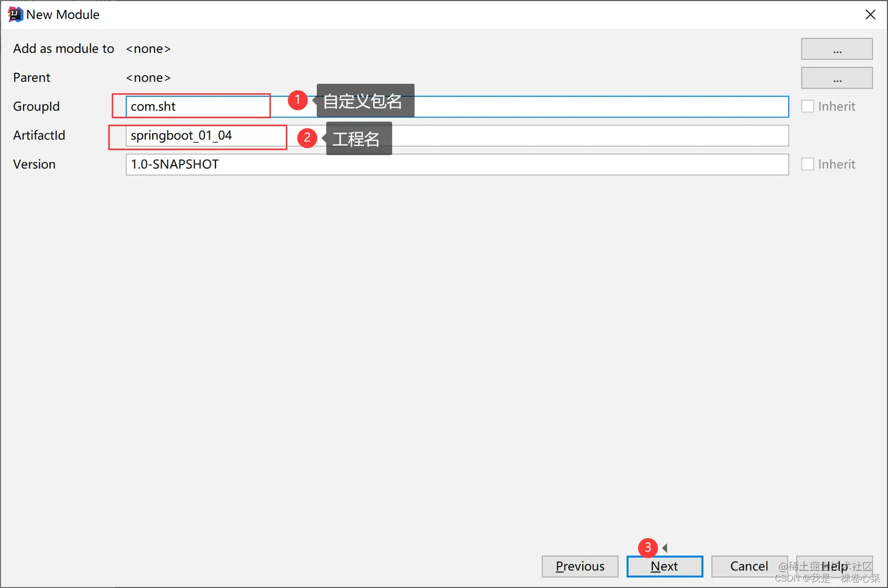Proceed with the Next button

point(664,566)
